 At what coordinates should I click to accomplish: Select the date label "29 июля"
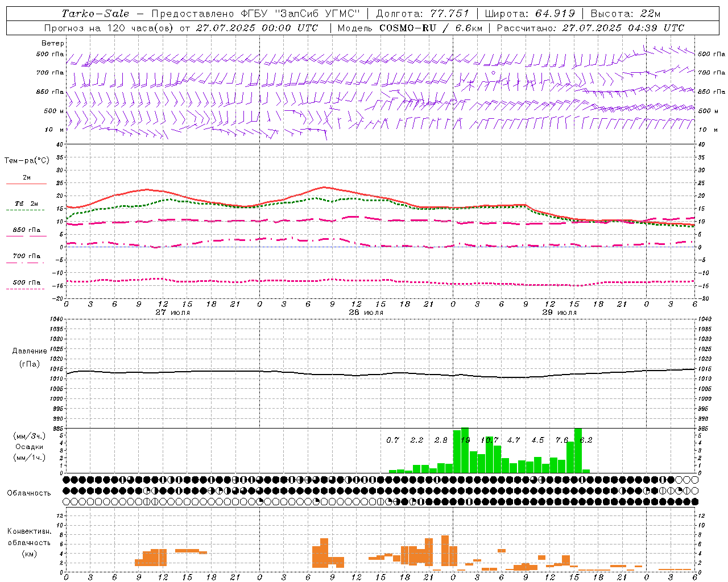tap(560, 312)
